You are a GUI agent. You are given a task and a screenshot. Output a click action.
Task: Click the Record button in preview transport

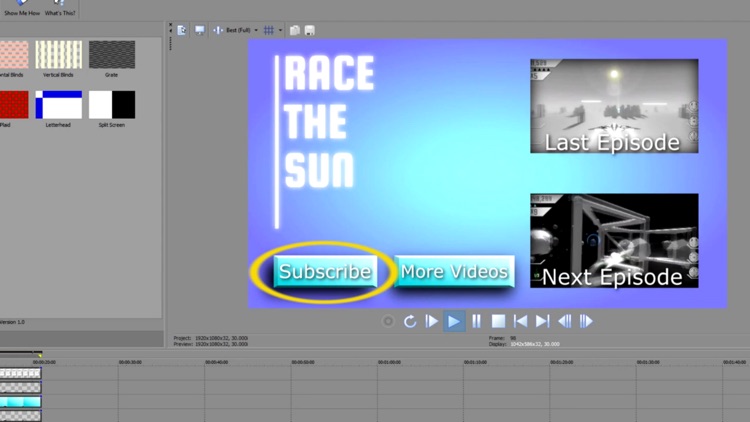388,321
